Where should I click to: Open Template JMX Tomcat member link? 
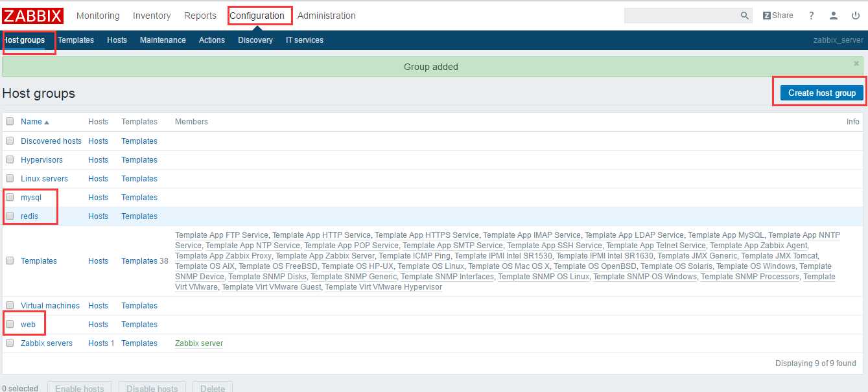(x=779, y=255)
